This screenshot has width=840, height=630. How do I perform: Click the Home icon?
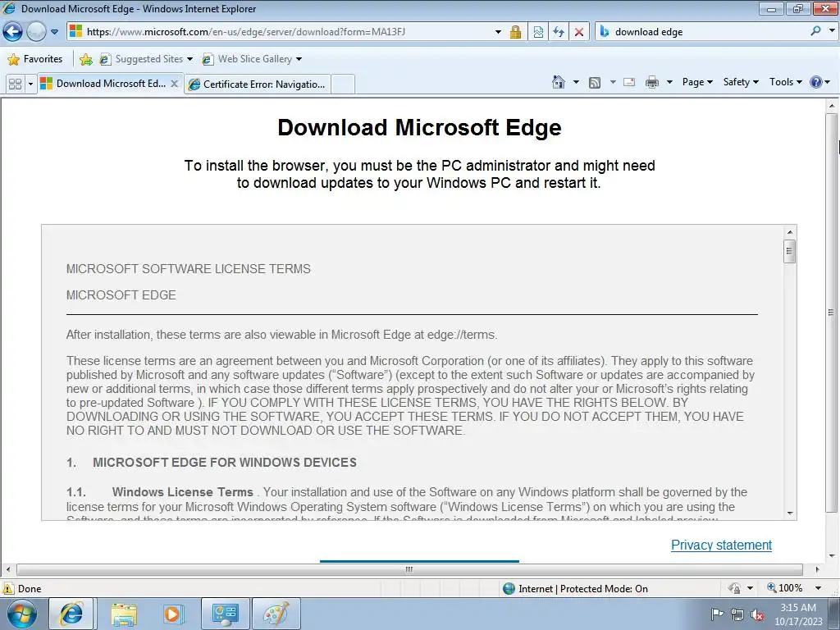click(x=558, y=82)
